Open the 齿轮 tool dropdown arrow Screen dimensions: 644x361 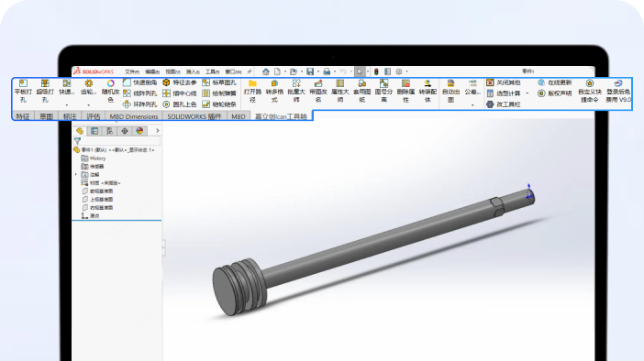click(x=89, y=105)
